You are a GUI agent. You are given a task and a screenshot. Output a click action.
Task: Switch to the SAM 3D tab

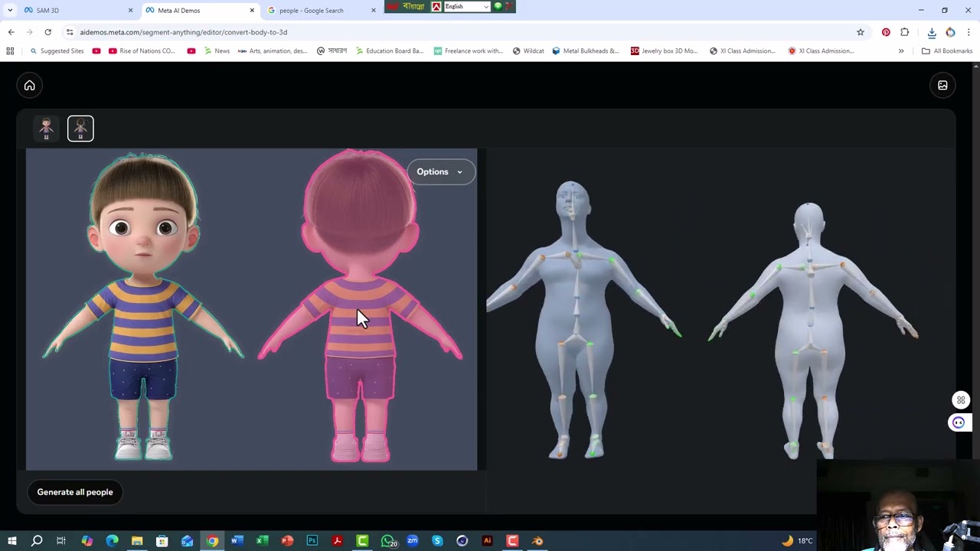[75, 10]
